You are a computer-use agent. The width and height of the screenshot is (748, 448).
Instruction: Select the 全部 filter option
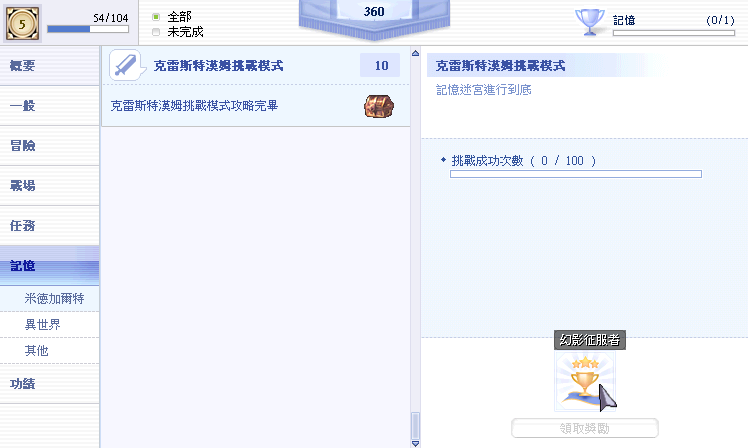[156, 17]
